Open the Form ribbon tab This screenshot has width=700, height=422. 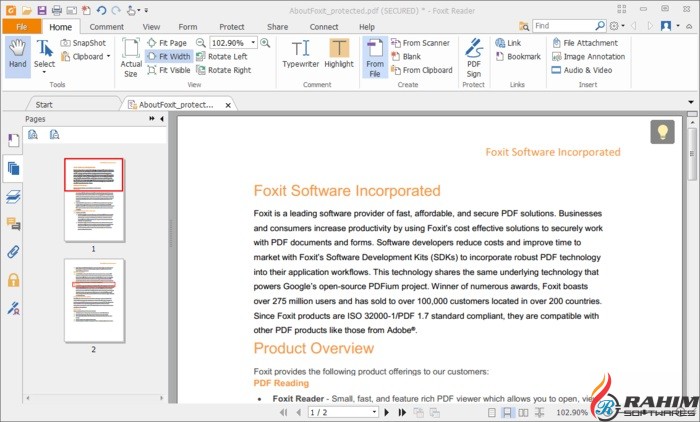pos(188,27)
